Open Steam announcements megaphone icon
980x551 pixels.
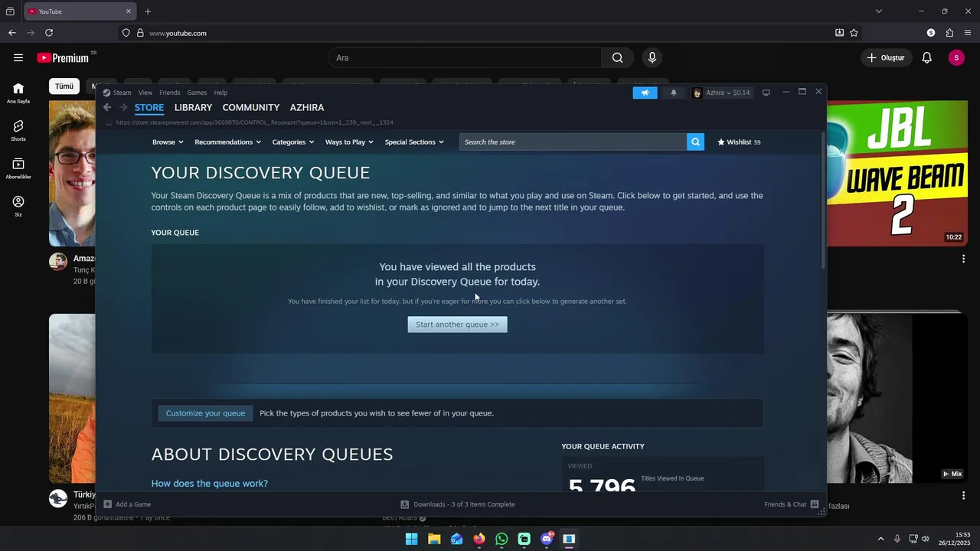(645, 93)
